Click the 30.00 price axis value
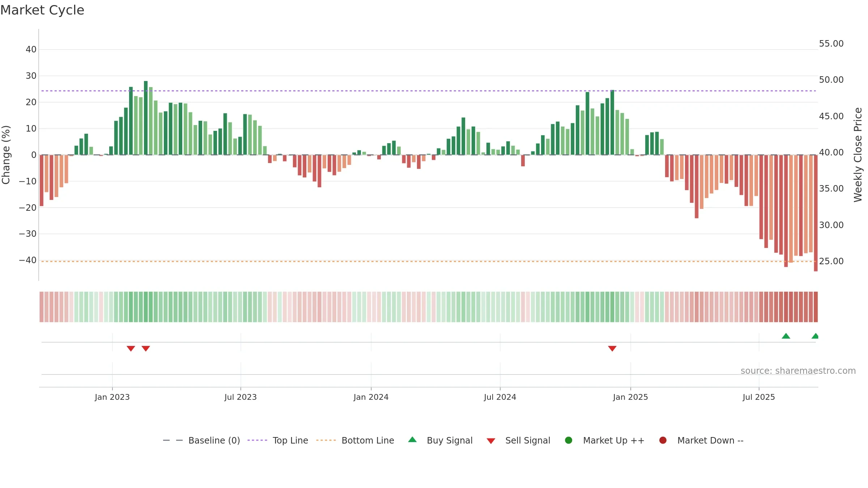The image size is (868, 488). click(831, 225)
